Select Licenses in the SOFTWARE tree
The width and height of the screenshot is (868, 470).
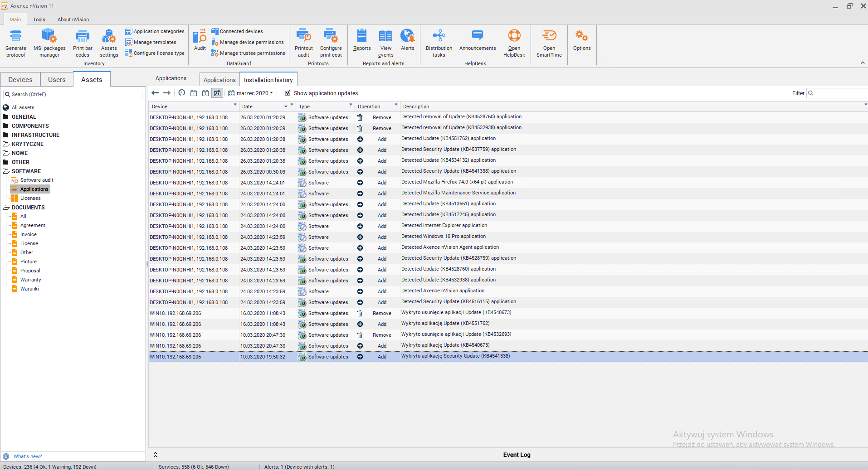(30, 198)
